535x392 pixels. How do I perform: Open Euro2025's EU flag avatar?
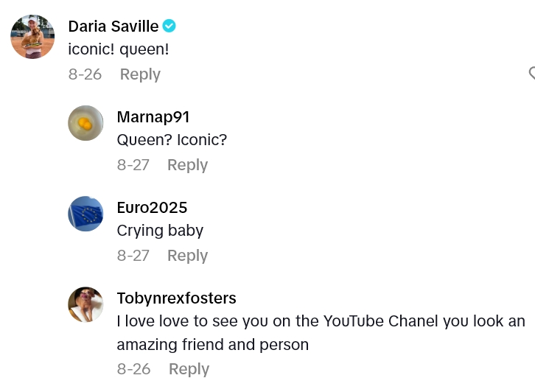[85, 214]
